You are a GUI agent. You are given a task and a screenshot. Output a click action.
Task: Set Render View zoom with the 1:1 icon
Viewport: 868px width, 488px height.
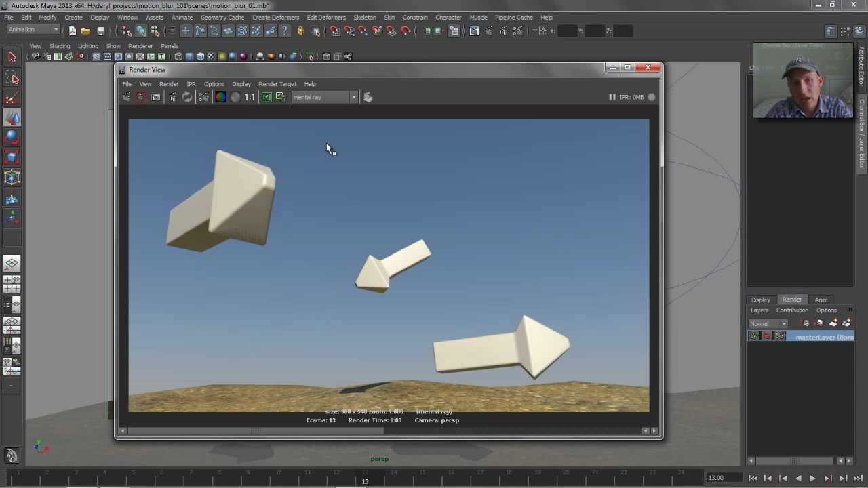(x=250, y=97)
